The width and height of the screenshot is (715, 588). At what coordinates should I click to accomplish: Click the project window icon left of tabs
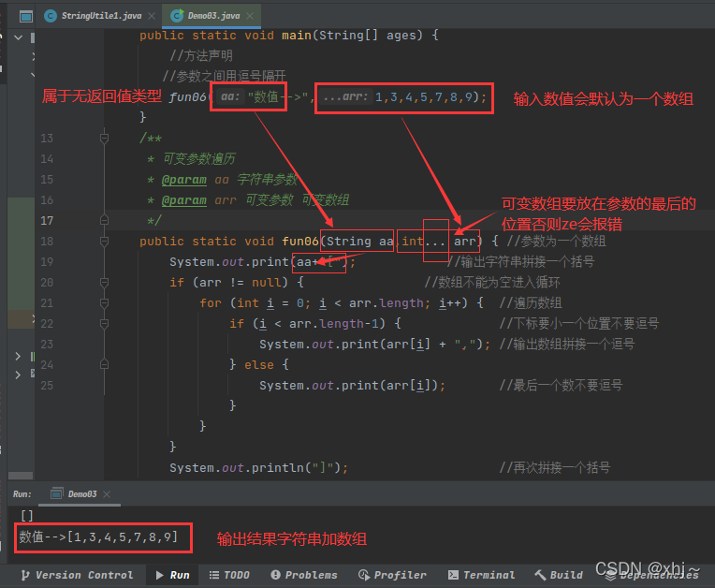26,17
